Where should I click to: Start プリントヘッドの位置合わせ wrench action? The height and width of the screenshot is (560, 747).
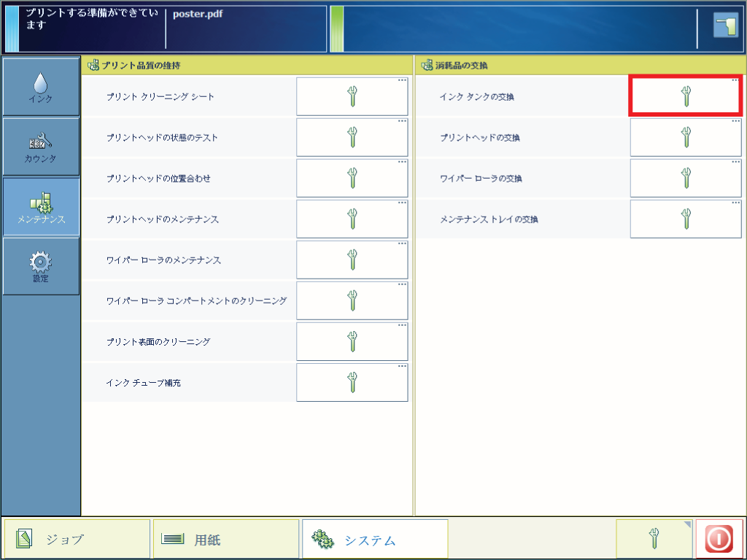tap(352, 178)
